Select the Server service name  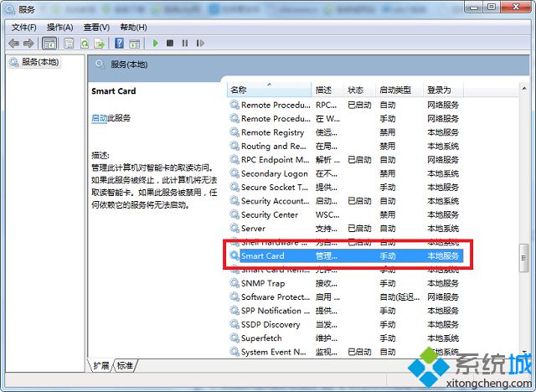[253, 229]
